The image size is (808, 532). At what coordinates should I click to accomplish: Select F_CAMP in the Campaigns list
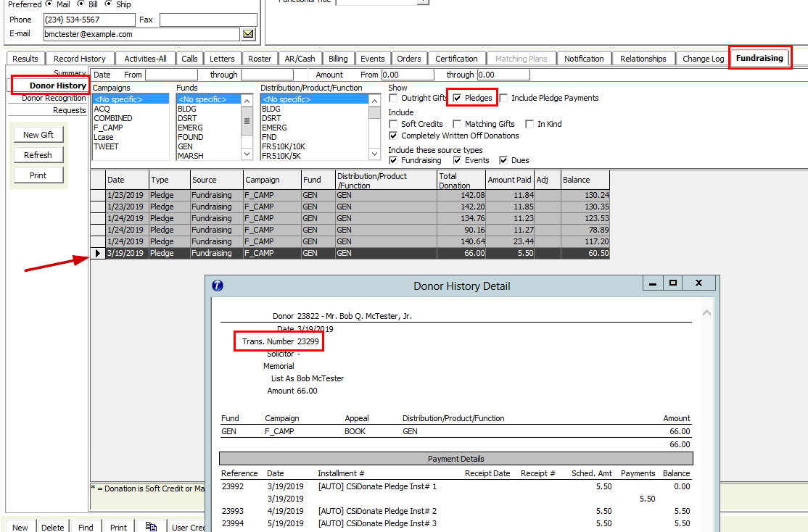pos(108,128)
